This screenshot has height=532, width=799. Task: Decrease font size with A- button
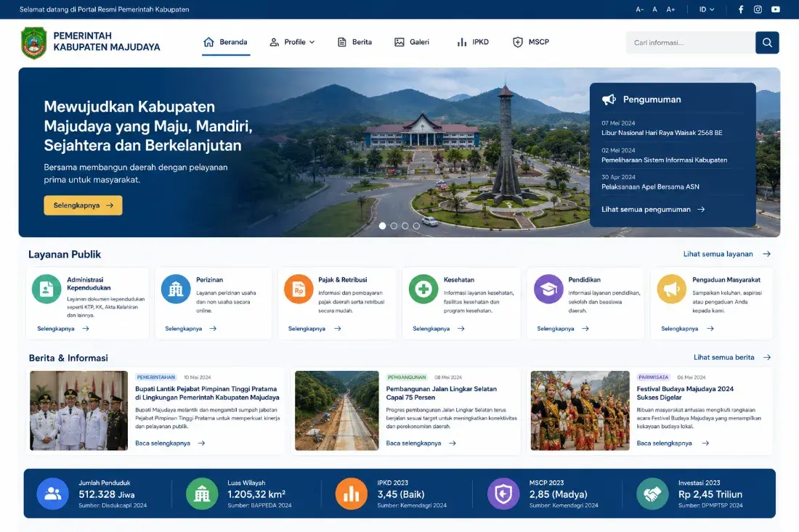639,9
